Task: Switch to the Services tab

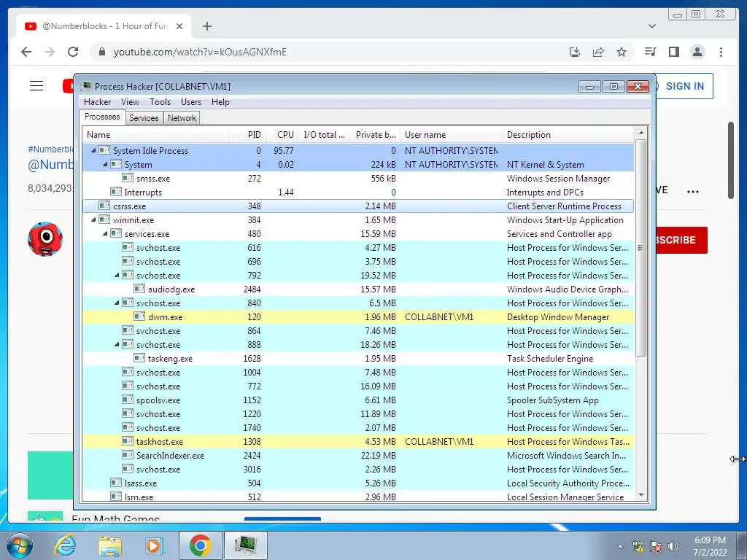Action: point(144,118)
